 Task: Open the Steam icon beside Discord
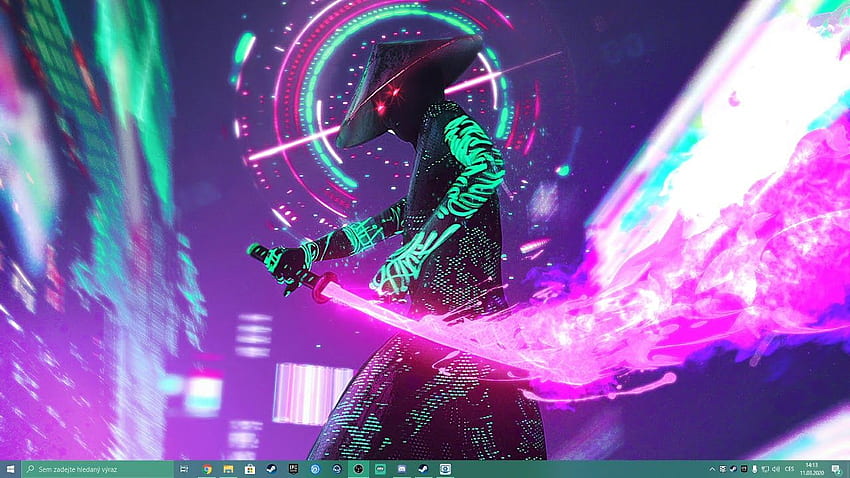click(x=423, y=469)
